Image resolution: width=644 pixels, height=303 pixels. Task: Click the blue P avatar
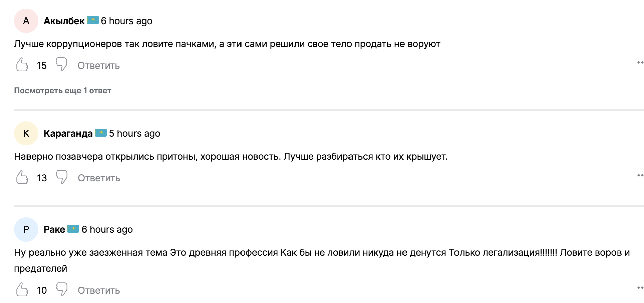(x=26, y=229)
